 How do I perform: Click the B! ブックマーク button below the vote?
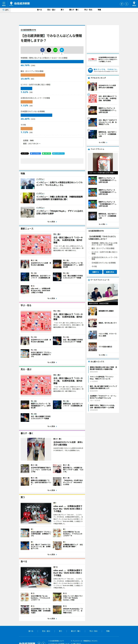pyautogui.click(x=59, y=153)
